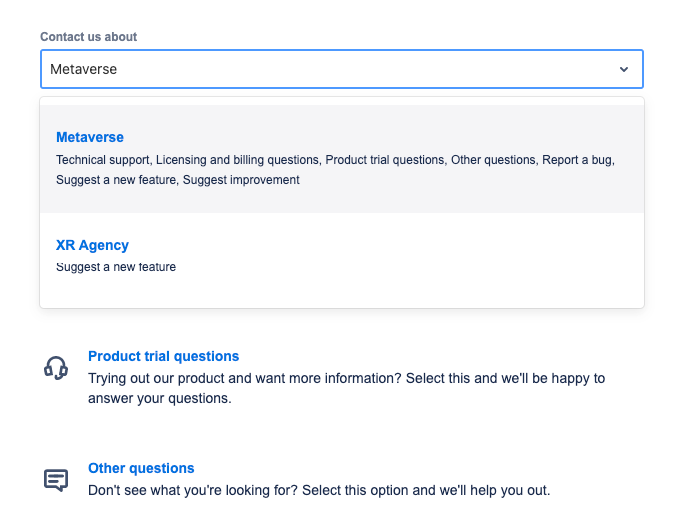684x518 pixels.
Task: Select the Metaverse option heading in list
Action: 90,137
